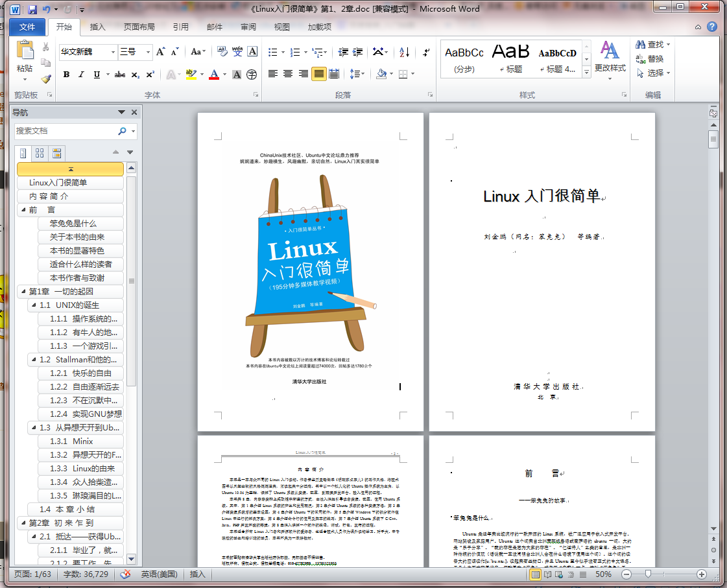The image size is (727, 588).
Task: Toggle Italic formatting
Action: tap(81, 75)
